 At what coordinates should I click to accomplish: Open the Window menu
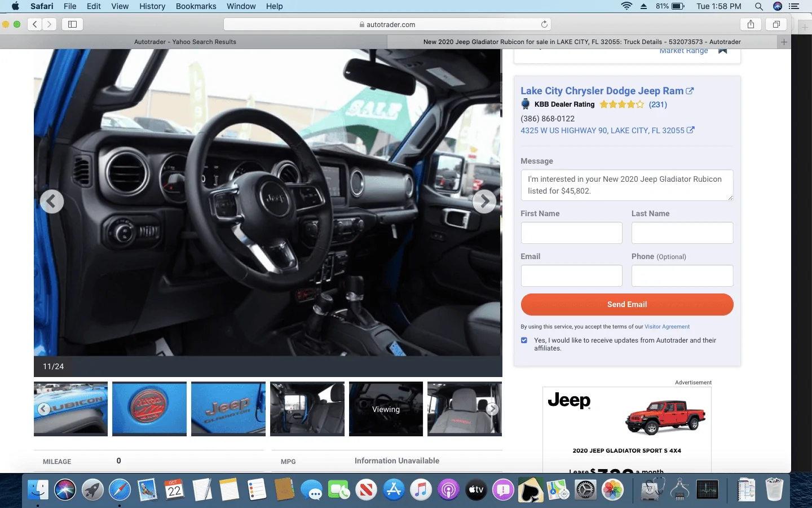pos(241,6)
